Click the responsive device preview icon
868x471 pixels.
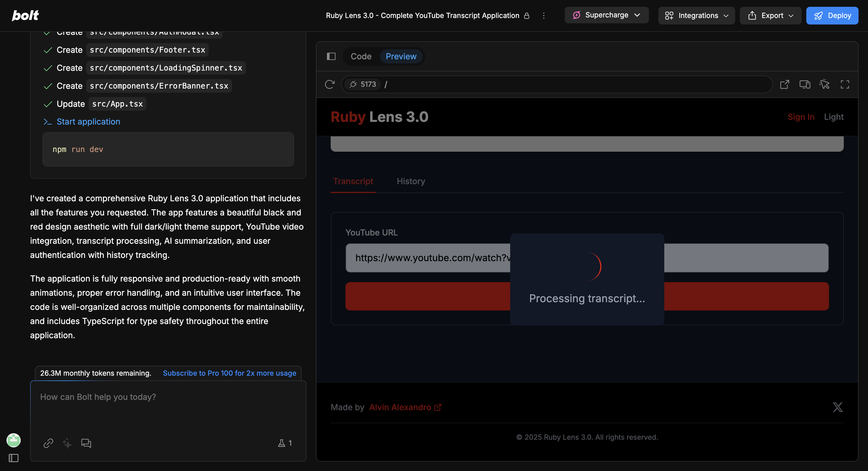[805, 84]
